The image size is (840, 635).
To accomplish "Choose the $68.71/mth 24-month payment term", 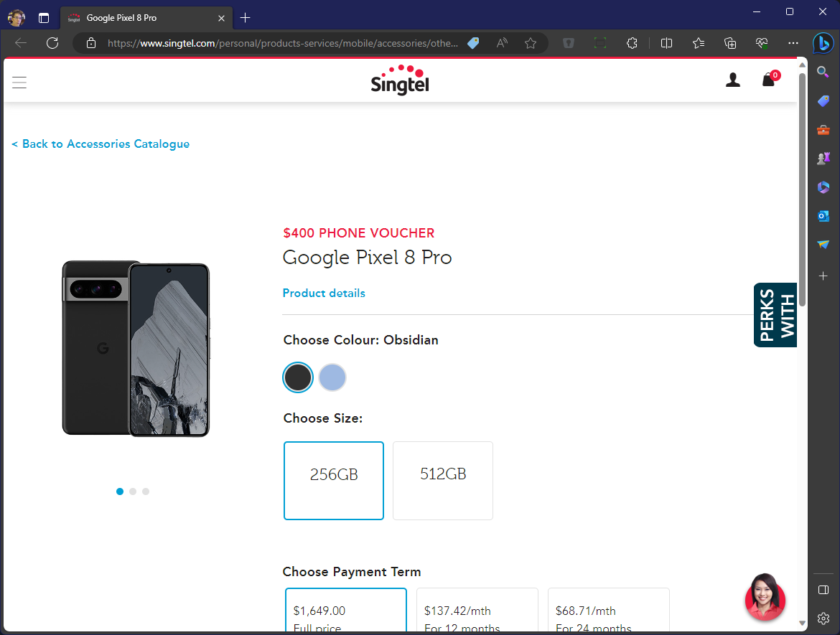I will (608, 613).
